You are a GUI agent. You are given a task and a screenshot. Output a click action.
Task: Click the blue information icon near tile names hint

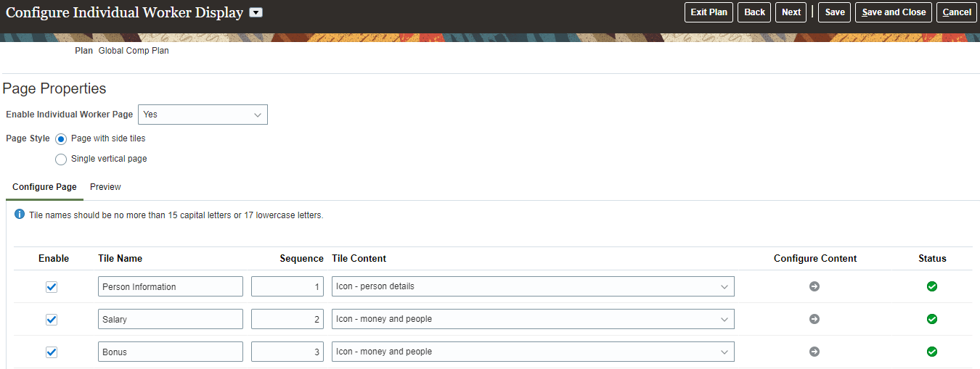click(x=20, y=215)
